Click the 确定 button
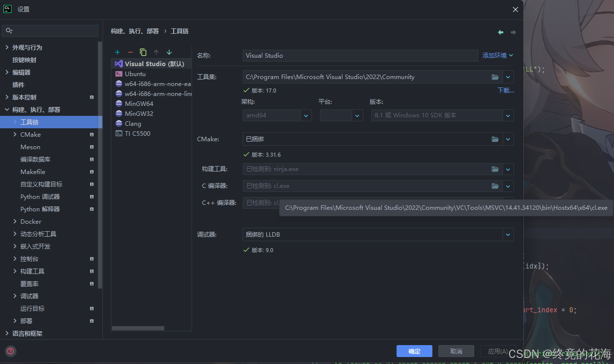Screen dimensions: 614x364 [x=414, y=351]
